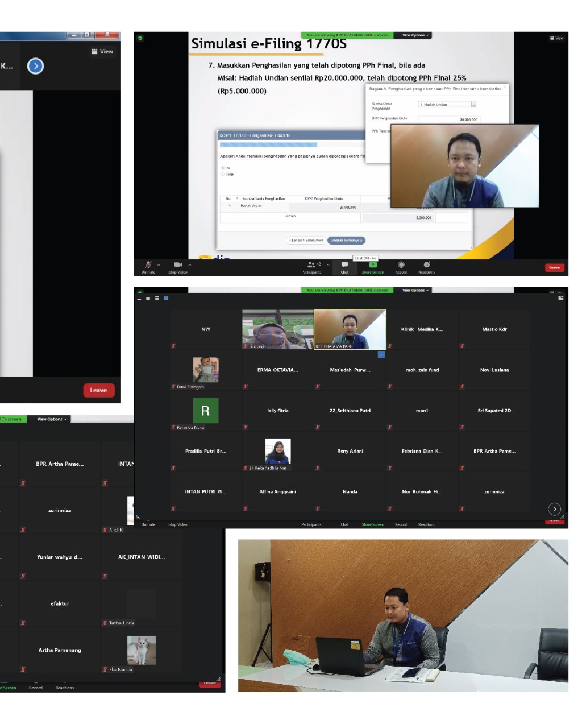The image size is (582, 728).
Task: Toggle the blue grid layout icon in gallery window
Action: click(166, 298)
